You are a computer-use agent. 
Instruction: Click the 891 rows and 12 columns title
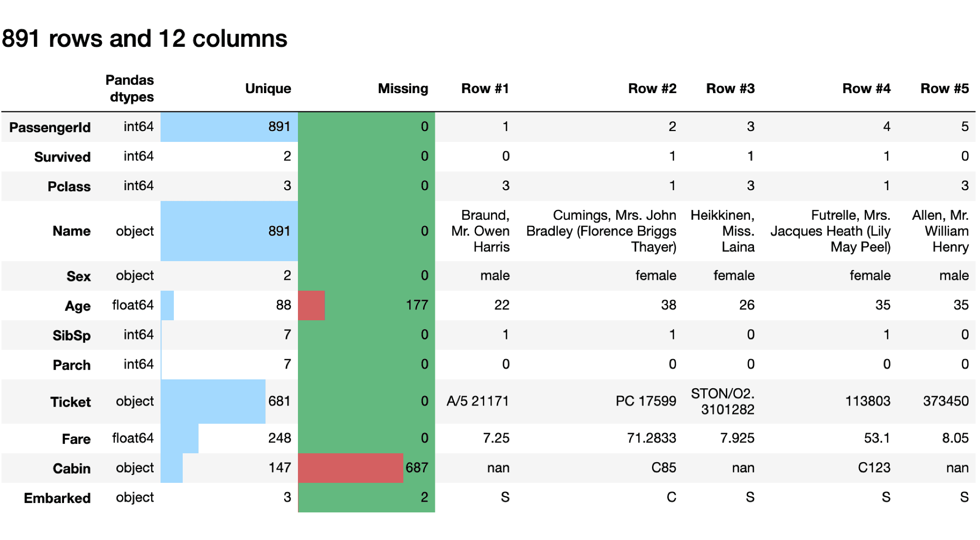tap(144, 38)
